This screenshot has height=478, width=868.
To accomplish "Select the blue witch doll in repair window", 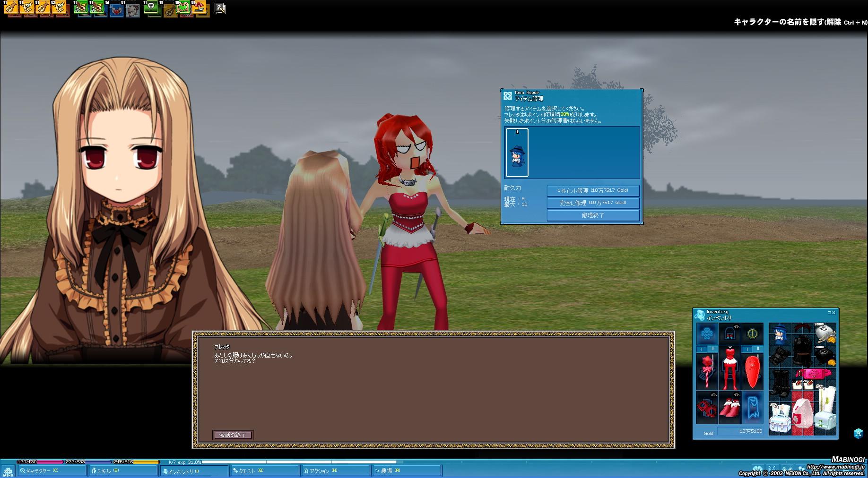I will tap(517, 153).
